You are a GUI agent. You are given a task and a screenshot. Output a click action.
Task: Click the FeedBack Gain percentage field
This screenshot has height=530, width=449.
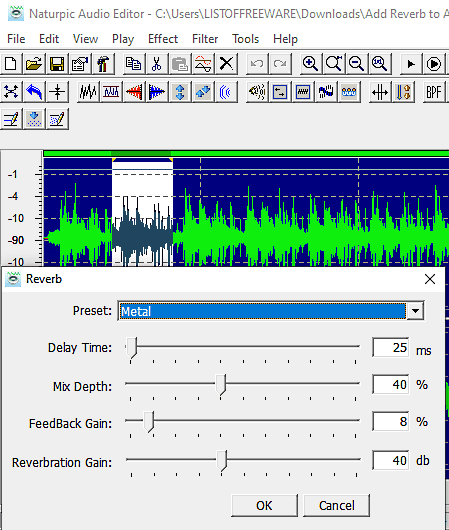[x=391, y=421]
